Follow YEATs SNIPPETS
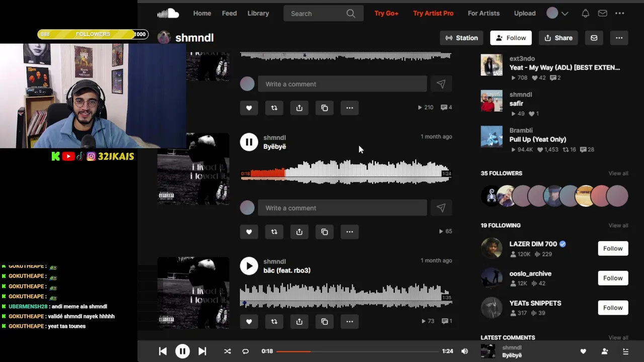This screenshot has width=644, height=362. click(613, 308)
